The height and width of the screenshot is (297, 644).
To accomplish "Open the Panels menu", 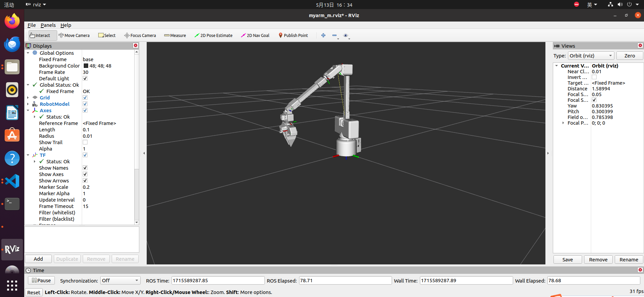I will click(48, 25).
